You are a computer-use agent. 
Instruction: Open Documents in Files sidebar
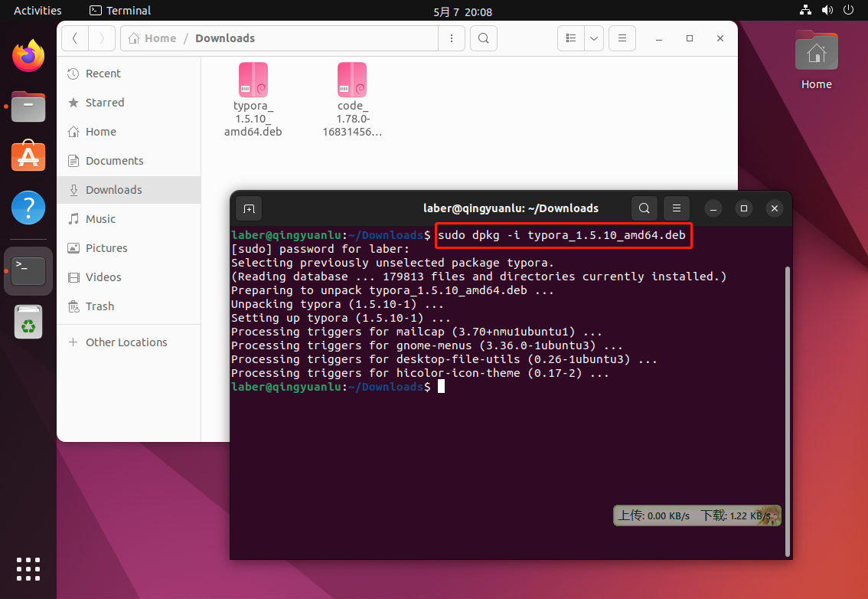129,161
